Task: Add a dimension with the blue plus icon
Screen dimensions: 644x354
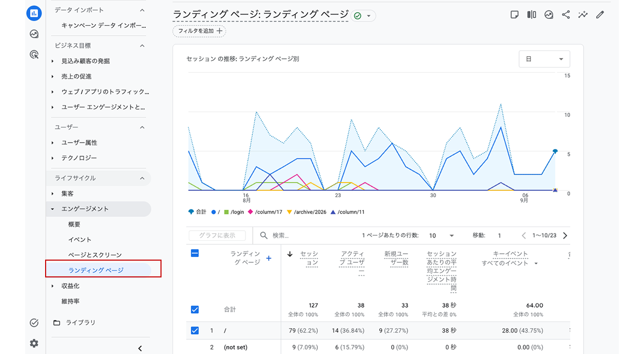Action: point(269,258)
